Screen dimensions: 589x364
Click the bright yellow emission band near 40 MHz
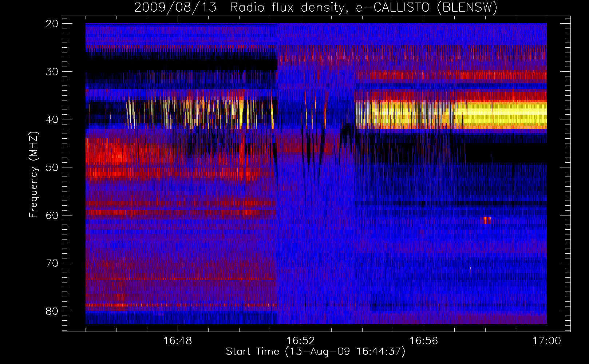[x=451, y=115]
